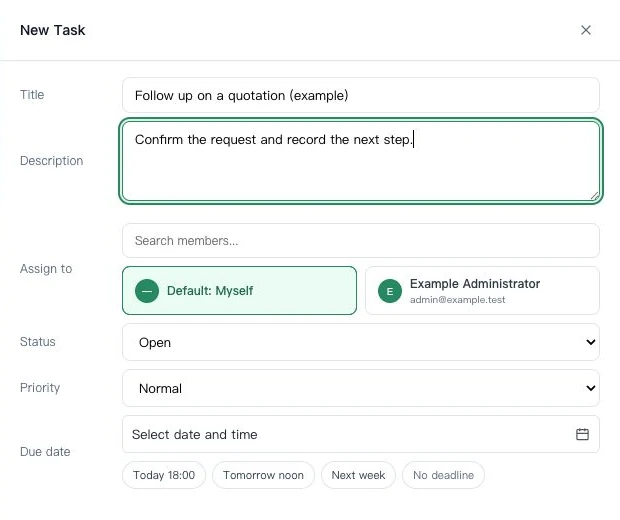Click the Example Administrator avatar
Viewport: 620px width, 520px height.
pyautogui.click(x=390, y=291)
